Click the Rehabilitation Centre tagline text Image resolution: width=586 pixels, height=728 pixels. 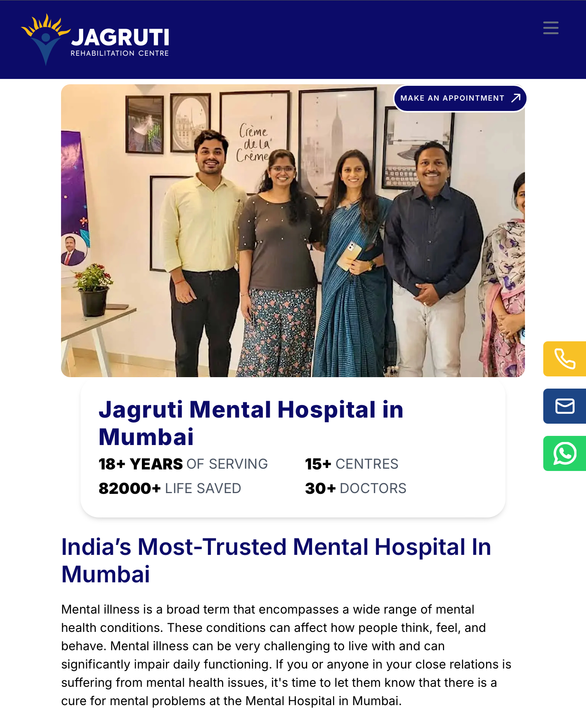[x=120, y=53]
